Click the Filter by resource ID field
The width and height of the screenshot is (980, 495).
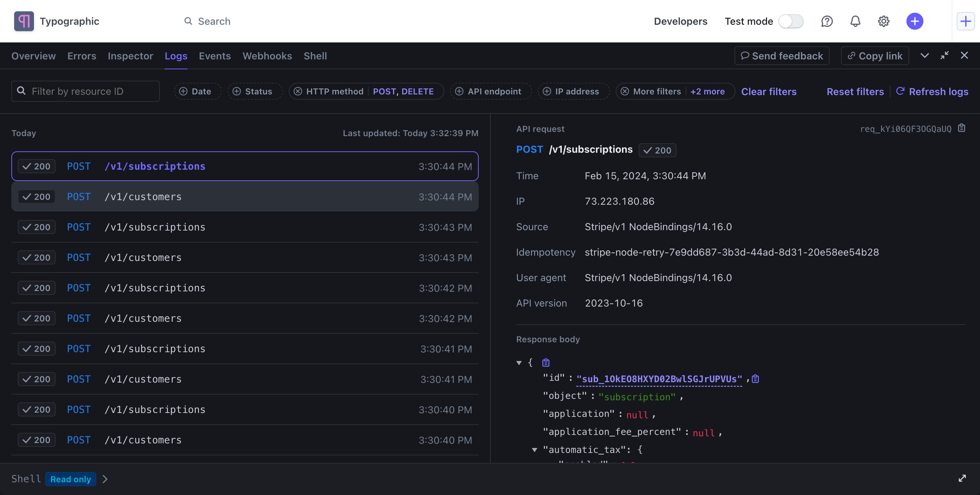tap(86, 91)
